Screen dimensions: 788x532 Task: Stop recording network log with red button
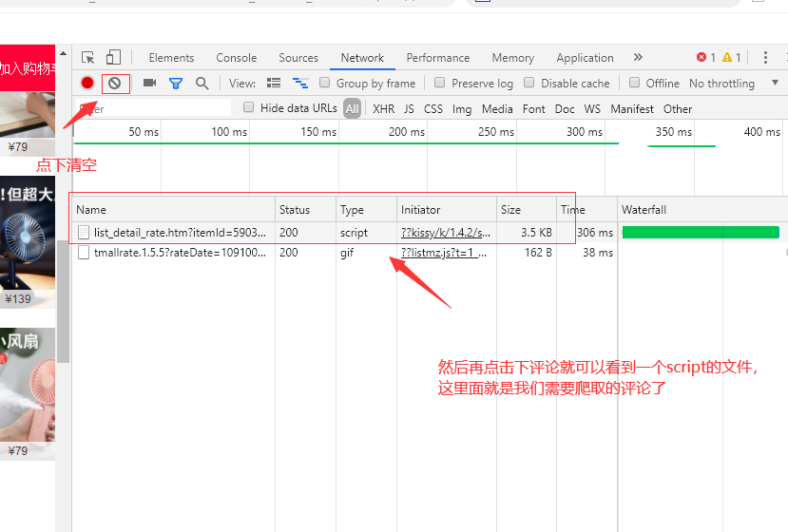tap(87, 83)
